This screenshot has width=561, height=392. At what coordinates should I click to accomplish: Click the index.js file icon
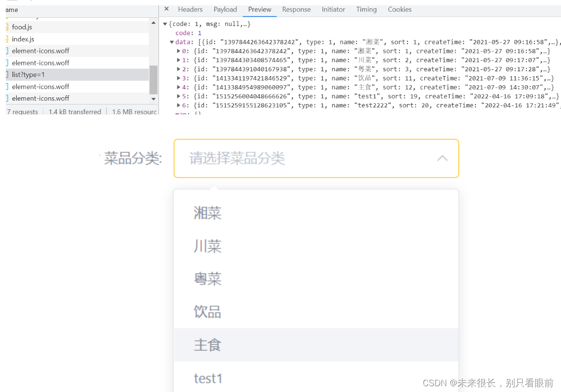tap(7, 39)
